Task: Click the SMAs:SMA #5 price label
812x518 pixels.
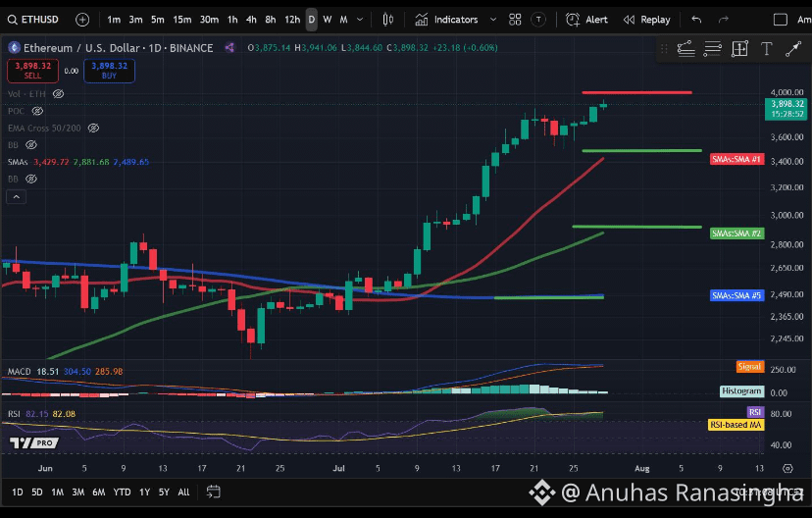Action: [x=736, y=295]
